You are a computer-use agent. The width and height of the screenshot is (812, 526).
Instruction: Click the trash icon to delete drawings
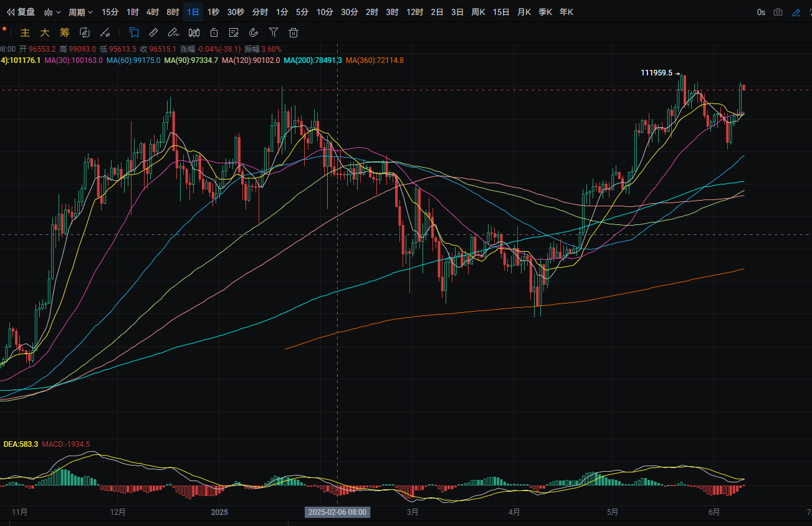(294, 32)
